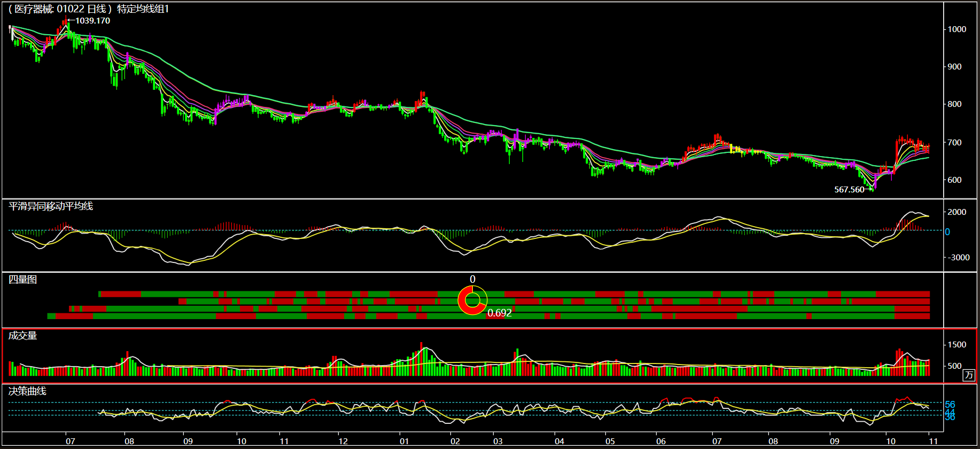Click 1000 on the price axis

957,29
